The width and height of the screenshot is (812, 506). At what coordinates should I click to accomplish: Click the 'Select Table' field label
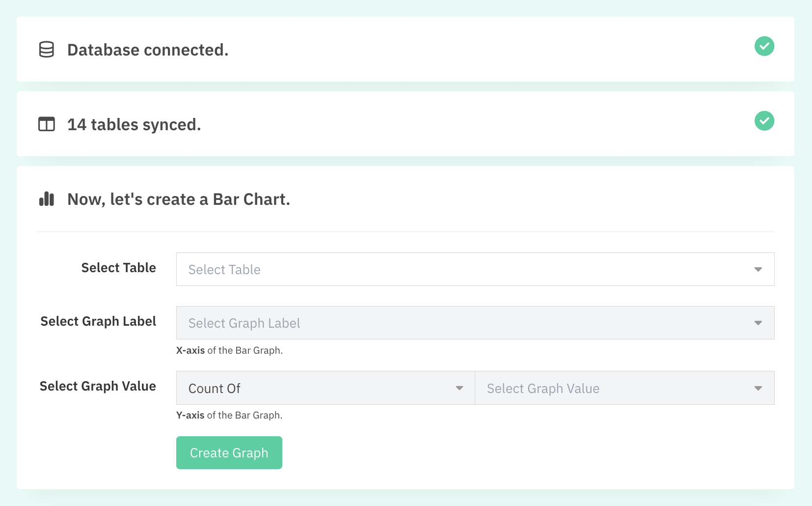tap(118, 268)
